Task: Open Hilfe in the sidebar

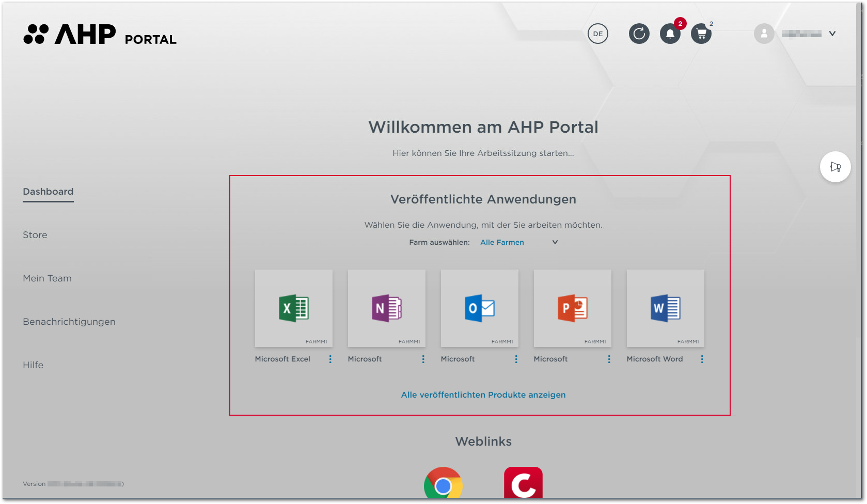Action: pyautogui.click(x=33, y=365)
